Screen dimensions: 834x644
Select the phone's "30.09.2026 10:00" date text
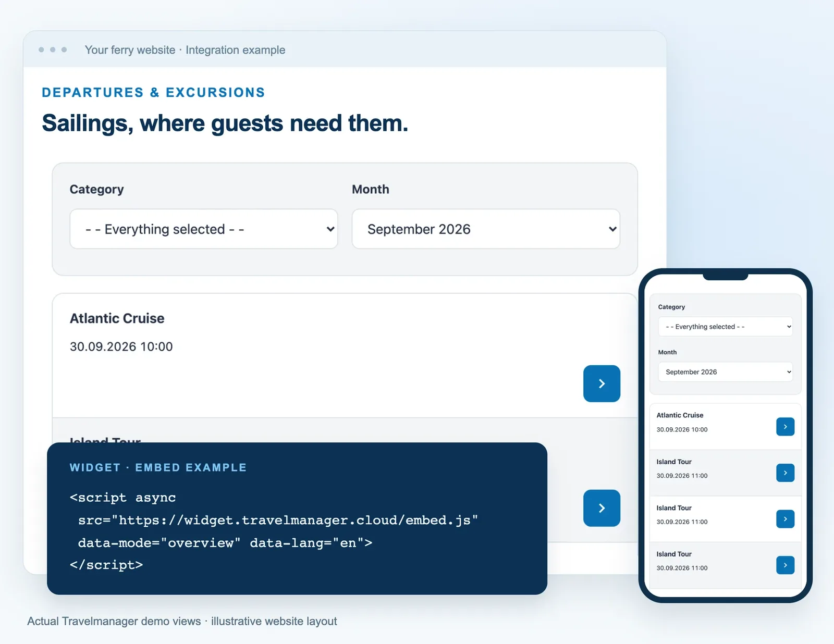pyautogui.click(x=682, y=430)
